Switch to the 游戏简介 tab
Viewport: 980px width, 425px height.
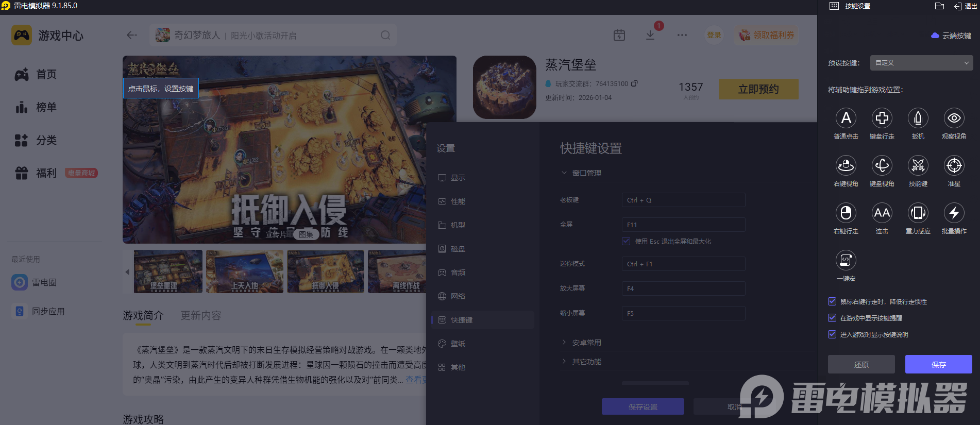point(143,316)
